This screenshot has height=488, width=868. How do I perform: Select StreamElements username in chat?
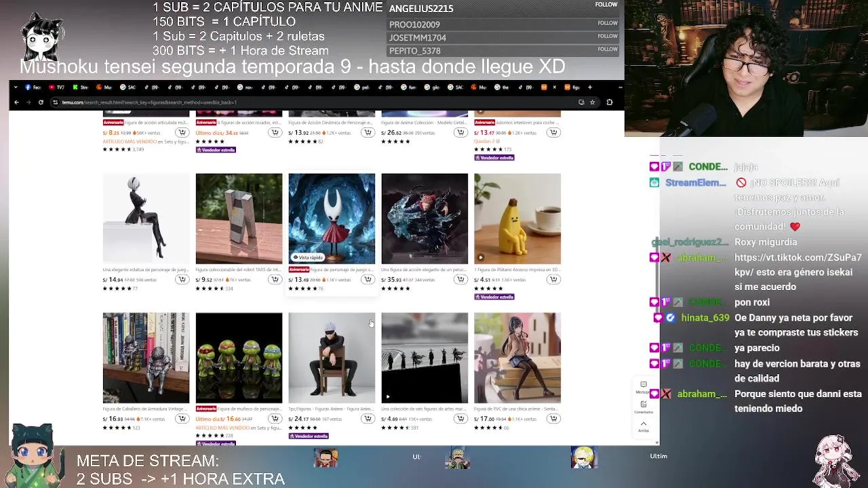click(695, 182)
